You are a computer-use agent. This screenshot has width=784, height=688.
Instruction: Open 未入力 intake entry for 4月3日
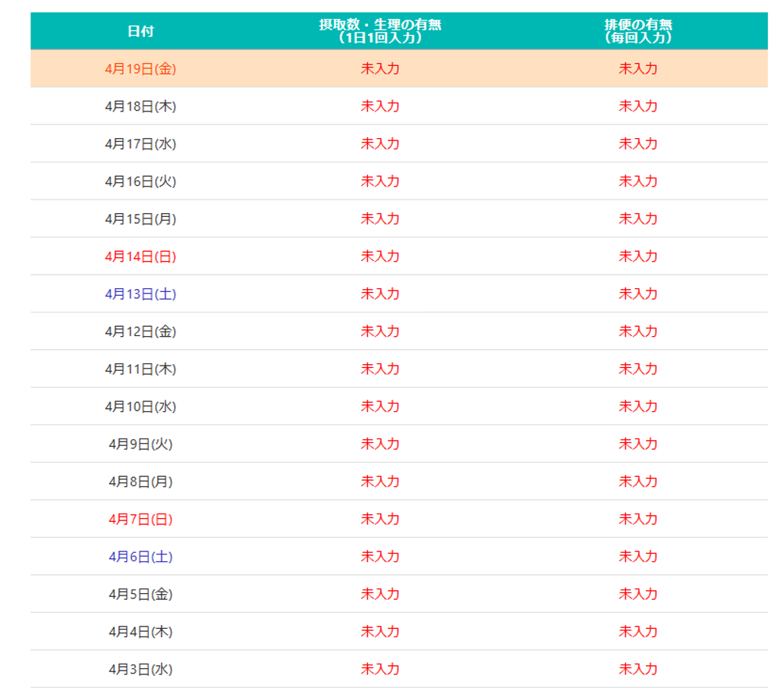[380, 669]
